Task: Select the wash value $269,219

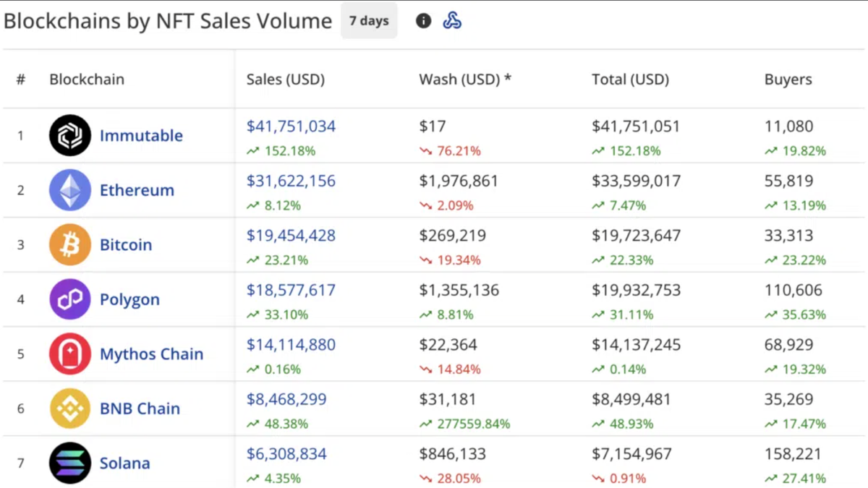Action: [452, 235]
